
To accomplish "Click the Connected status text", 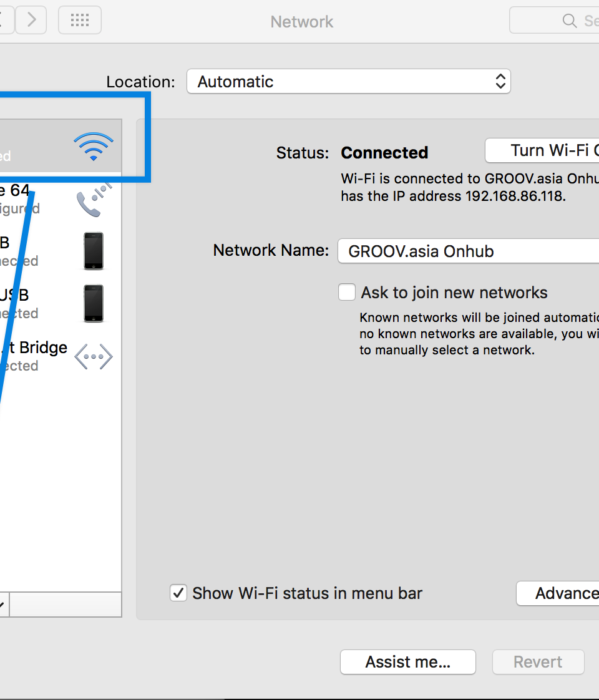I will 384,153.
